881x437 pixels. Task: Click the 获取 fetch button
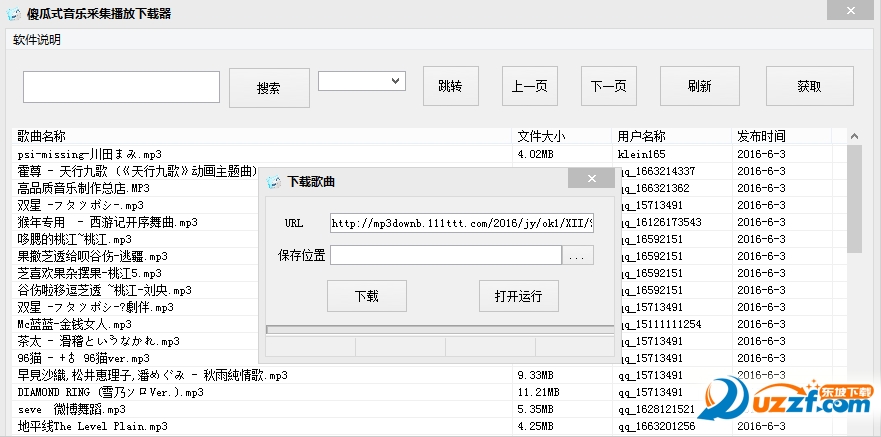point(809,86)
